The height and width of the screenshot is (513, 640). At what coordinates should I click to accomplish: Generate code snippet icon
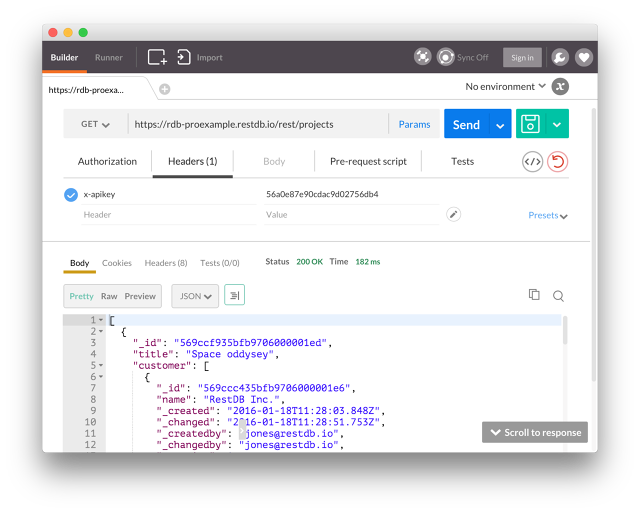532,162
